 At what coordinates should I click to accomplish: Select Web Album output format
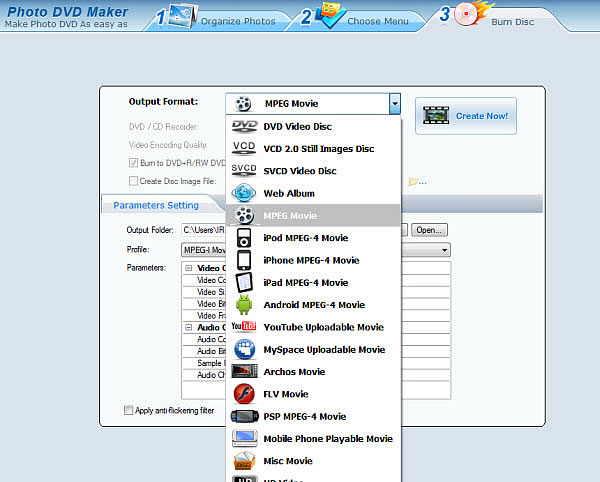313,193
